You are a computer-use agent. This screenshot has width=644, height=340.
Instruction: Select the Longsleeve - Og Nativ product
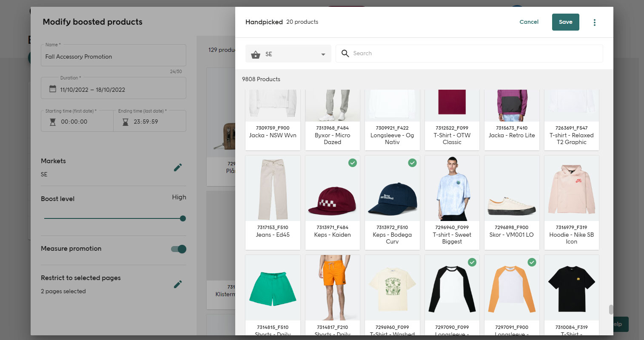tap(392, 120)
